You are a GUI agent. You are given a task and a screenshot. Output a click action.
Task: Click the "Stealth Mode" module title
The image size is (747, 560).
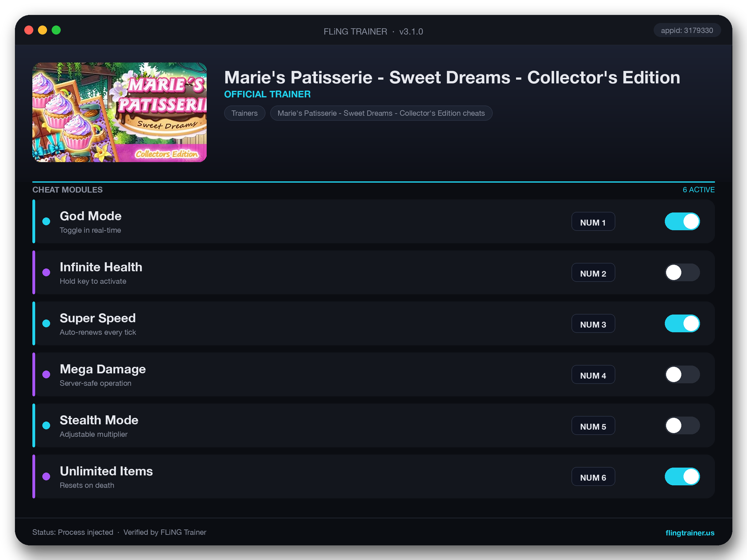(x=99, y=420)
